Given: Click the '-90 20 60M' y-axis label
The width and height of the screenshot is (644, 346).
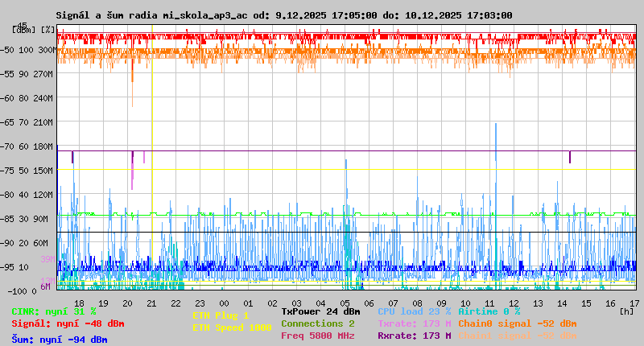Looking at the screenshot, I should (x=24, y=243).
